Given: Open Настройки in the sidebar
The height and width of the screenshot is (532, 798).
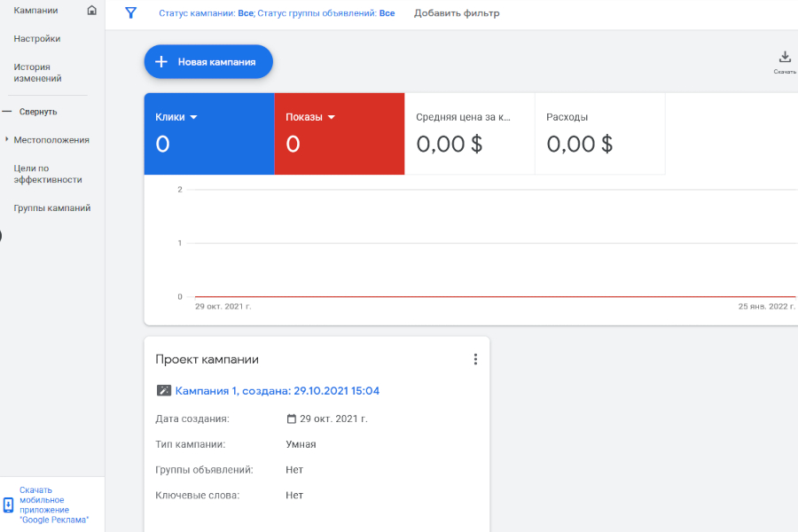Looking at the screenshot, I should [37, 39].
